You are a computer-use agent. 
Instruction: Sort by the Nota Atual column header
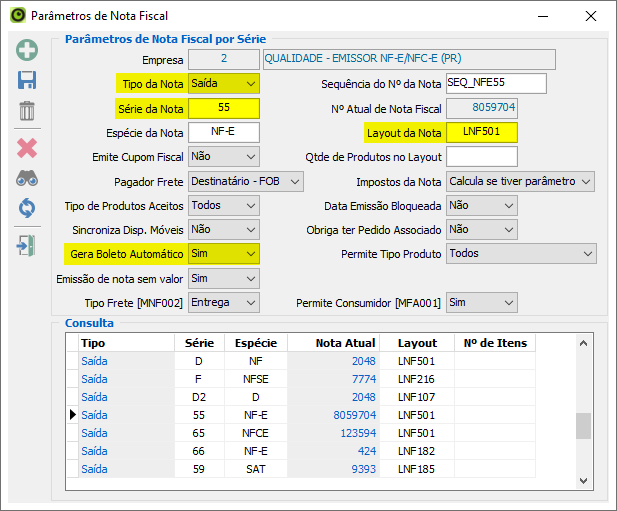345,343
